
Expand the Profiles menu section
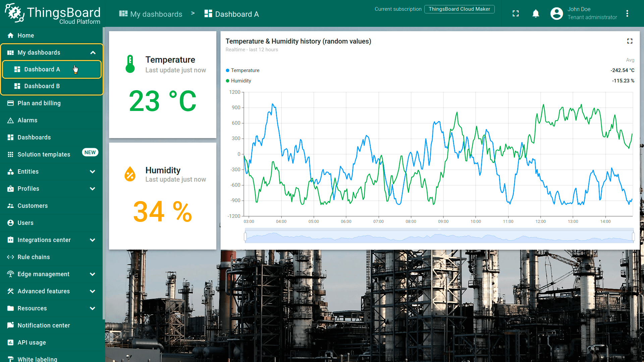92,189
